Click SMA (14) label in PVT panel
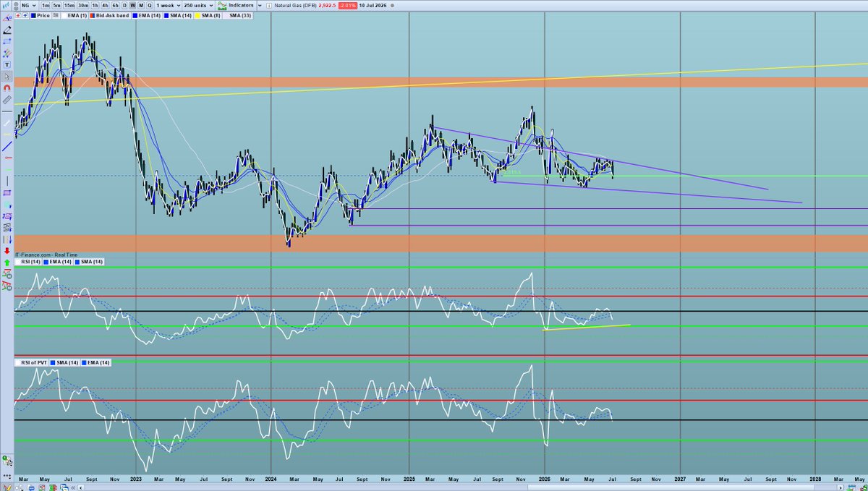The height and width of the screenshot is (491, 868). (64, 362)
